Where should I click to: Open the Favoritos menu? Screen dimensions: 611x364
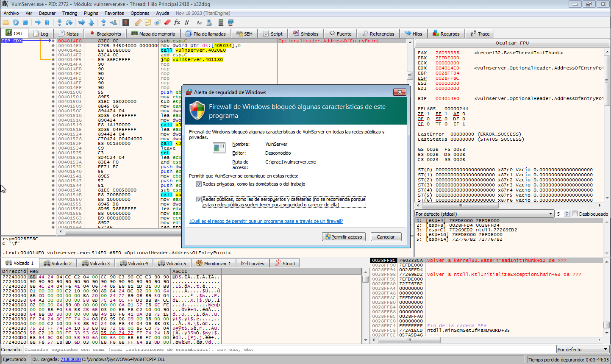pos(114,13)
